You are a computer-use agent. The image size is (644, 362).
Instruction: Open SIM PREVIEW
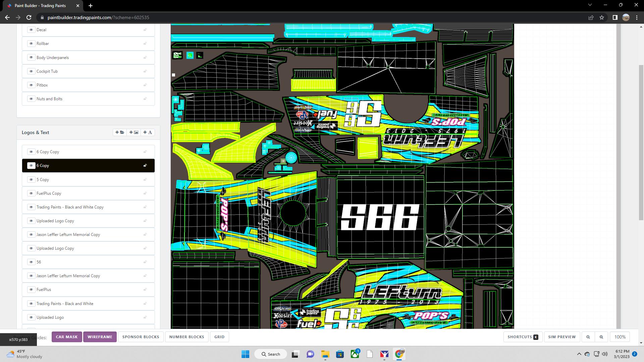[561, 337]
